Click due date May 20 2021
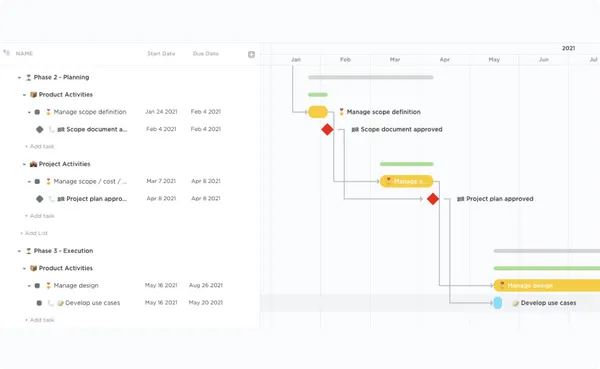The height and width of the screenshot is (369, 600). coord(206,302)
